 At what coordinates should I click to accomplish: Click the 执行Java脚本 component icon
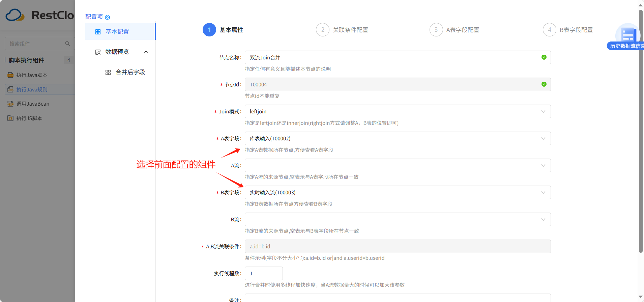tap(10, 75)
